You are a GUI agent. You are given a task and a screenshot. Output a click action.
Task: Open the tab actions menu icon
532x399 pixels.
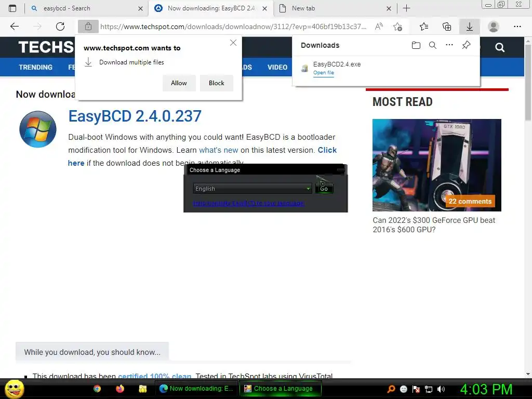[12, 8]
